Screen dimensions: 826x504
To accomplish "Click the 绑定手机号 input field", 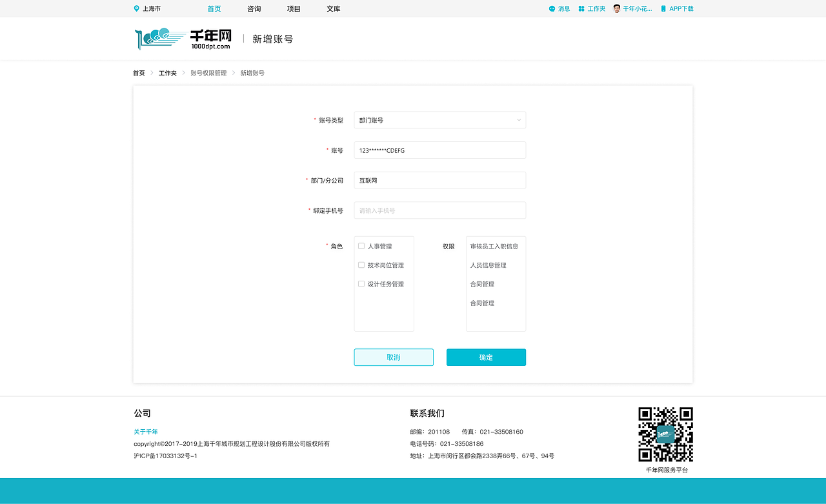I will pyautogui.click(x=440, y=210).
